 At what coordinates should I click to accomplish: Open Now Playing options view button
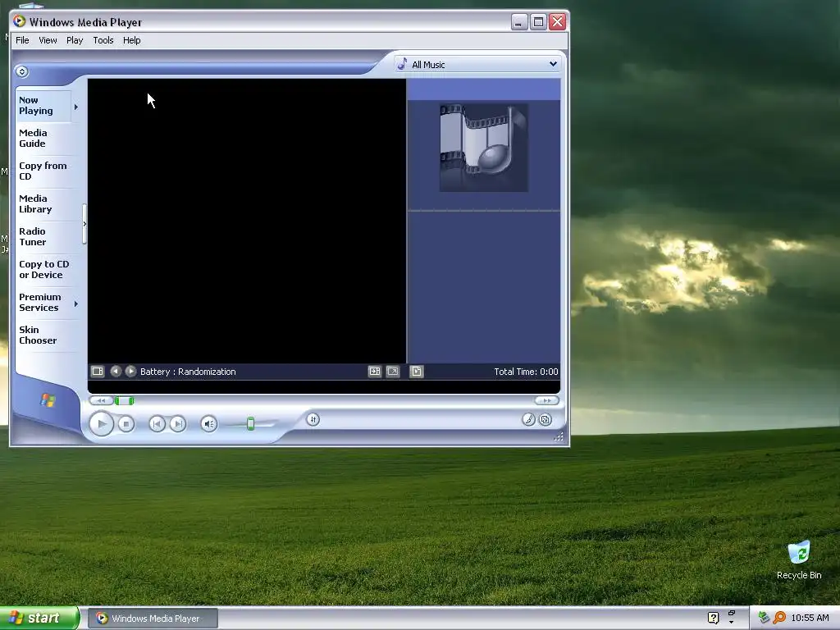tap(98, 372)
